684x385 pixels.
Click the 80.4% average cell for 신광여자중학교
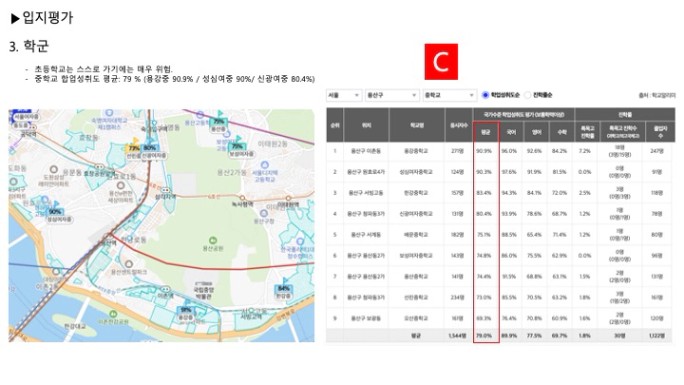pos(484,214)
